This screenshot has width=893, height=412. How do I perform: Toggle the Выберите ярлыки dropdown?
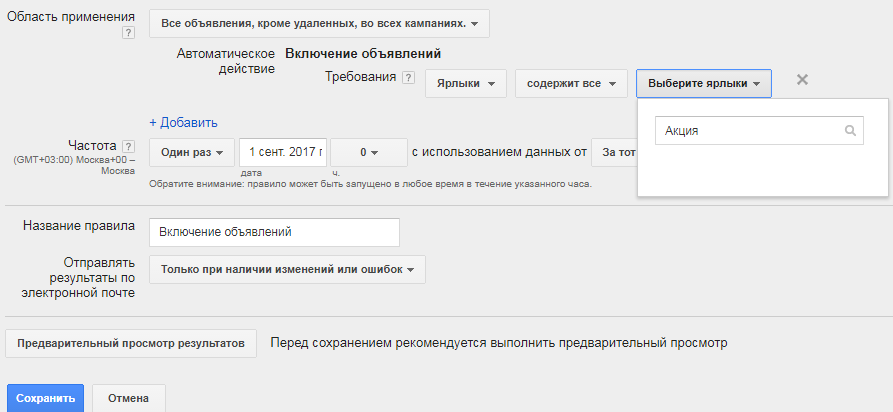(703, 84)
